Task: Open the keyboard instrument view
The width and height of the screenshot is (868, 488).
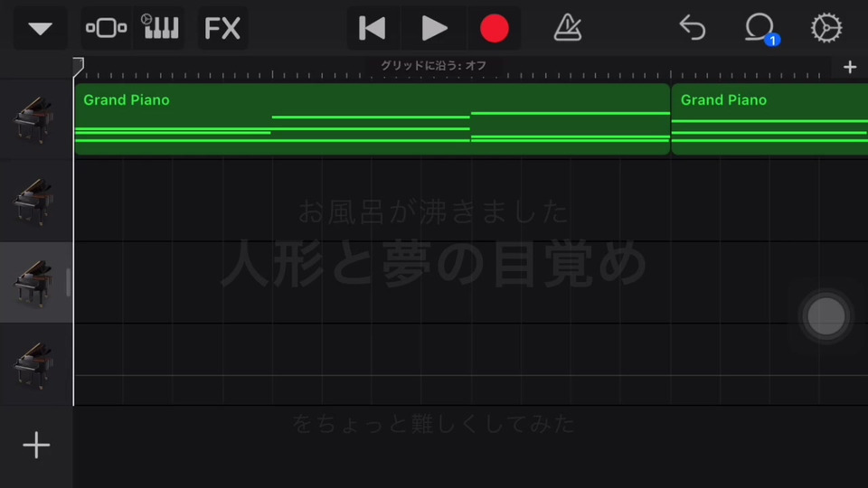Action: click(x=160, y=28)
